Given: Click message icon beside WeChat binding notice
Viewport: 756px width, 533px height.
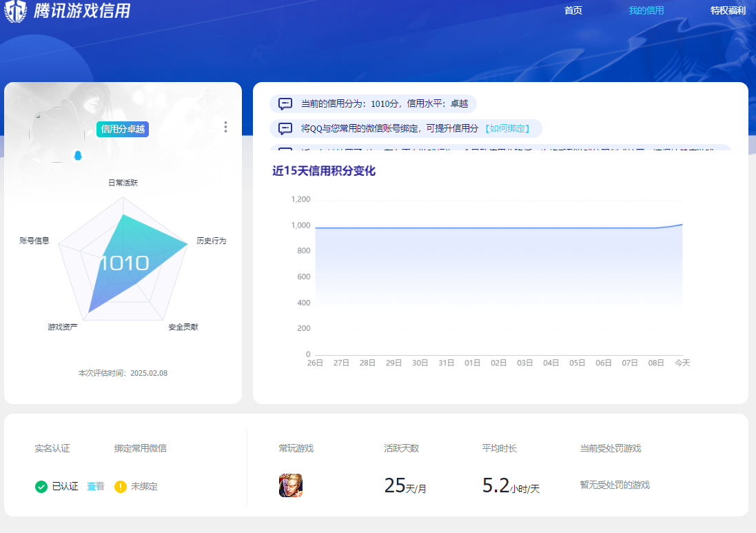Looking at the screenshot, I should pos(285,129).
